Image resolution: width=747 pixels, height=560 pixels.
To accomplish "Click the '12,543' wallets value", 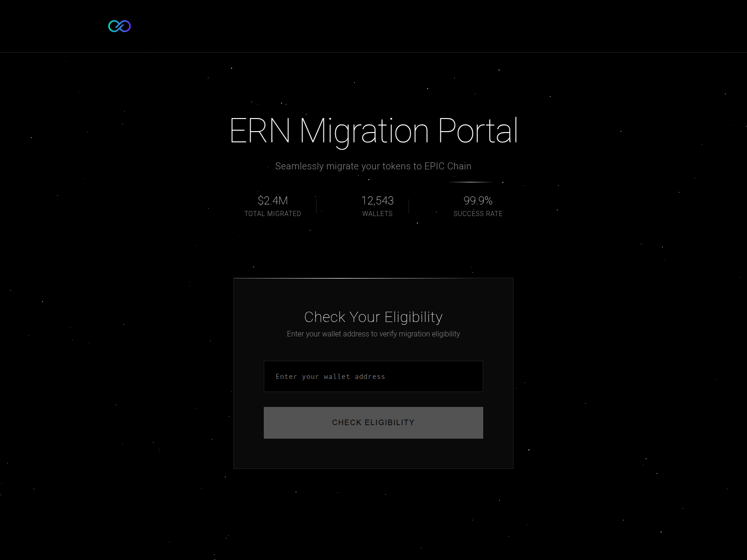I will (x=377, y=201).
